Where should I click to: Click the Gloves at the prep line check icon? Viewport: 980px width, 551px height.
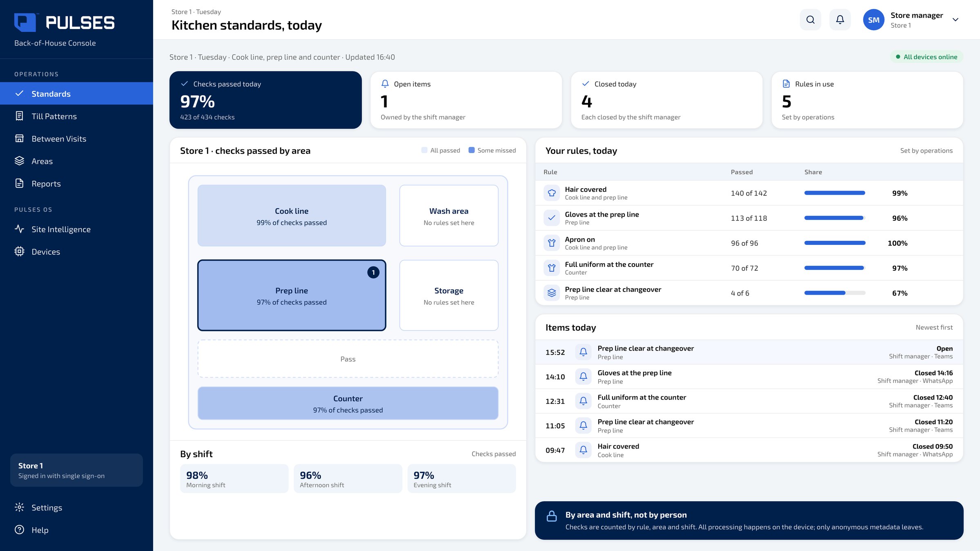click(552, 218)
